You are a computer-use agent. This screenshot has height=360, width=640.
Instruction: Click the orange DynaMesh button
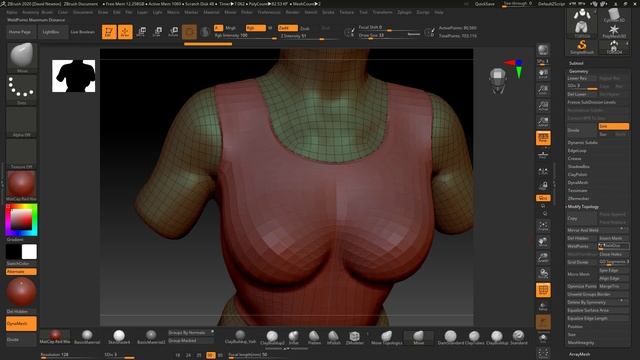pyautogui.click(x=21, y=324)
